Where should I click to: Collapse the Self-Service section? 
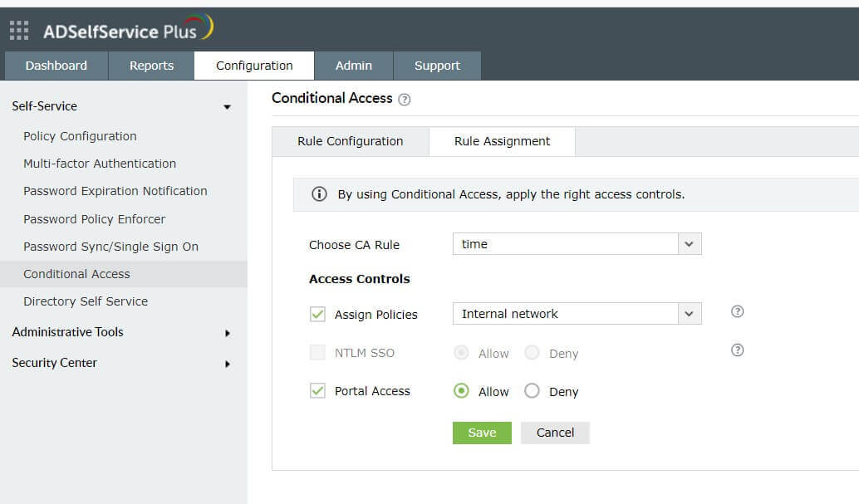point(226,105)
